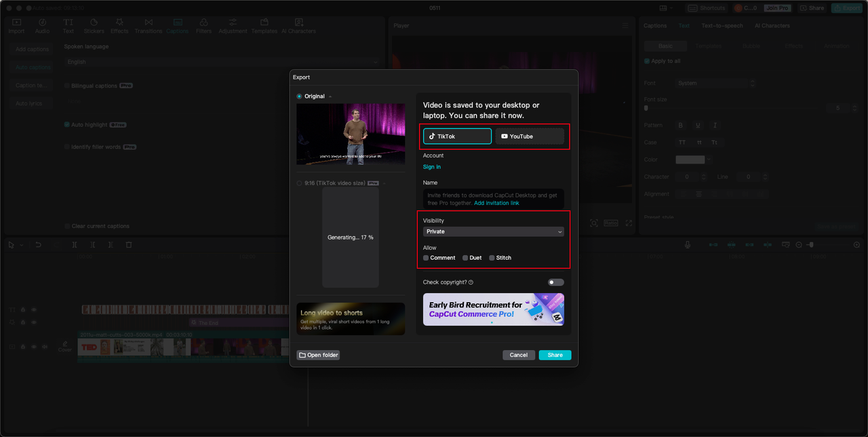Toggle the Apply to all checkbox
Image resolution: width=868 pixels, height=437 pixels.
(647, 61)
